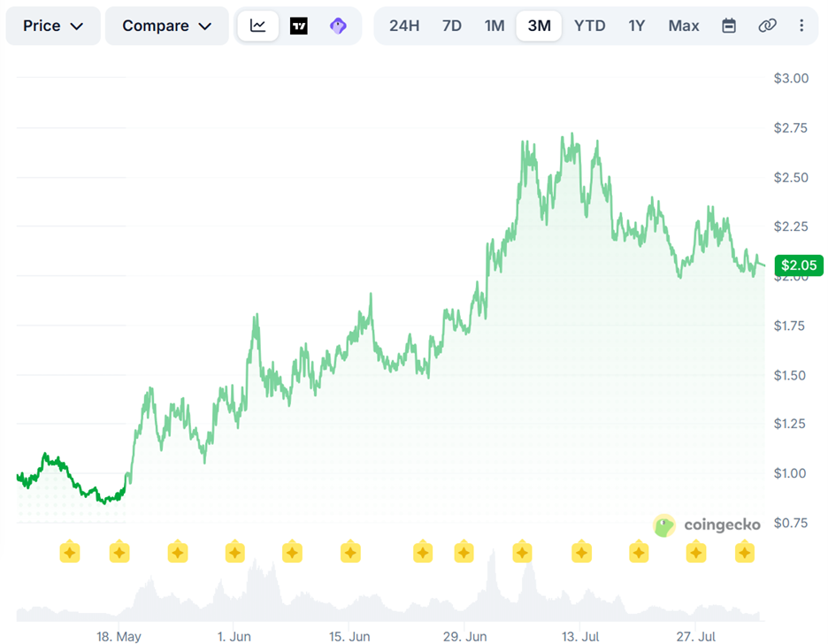
Task: Click the $3.00 axis label
Action: pyautogui.click(x=791, y=78)
